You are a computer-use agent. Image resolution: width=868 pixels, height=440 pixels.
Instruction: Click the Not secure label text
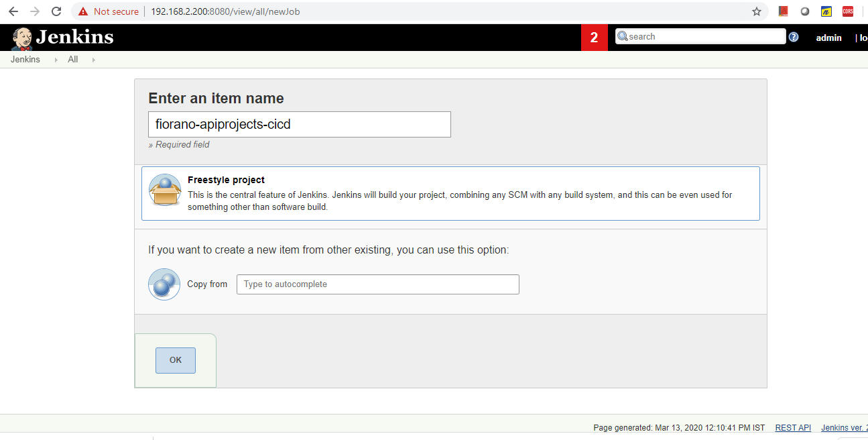[x=116, y=11]
